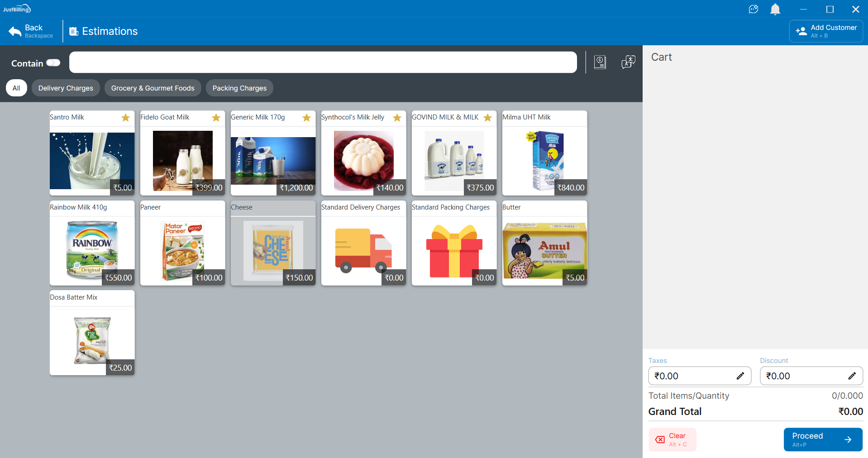
Task: Switch to the Packing Charges category
Action: coord(239,88)
